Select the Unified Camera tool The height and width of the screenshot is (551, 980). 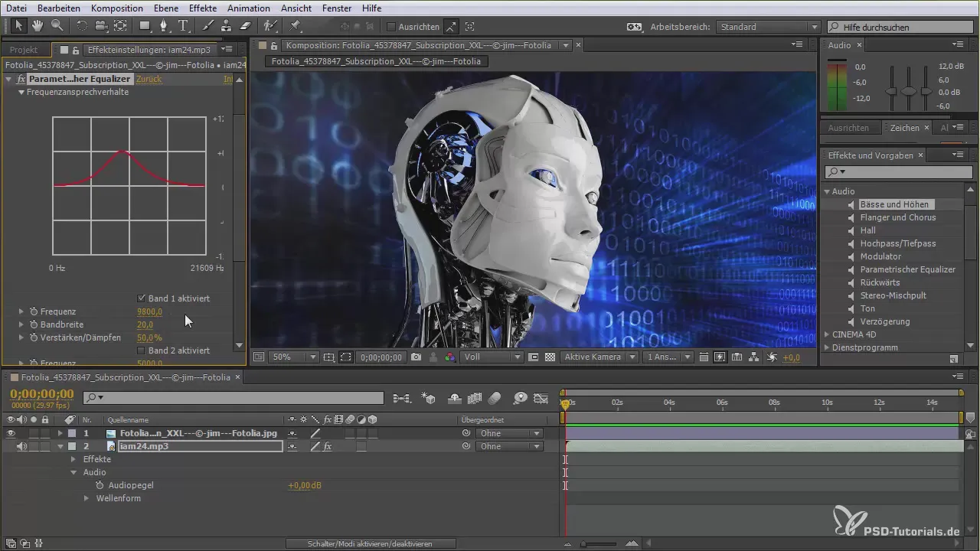coord(101,26)
